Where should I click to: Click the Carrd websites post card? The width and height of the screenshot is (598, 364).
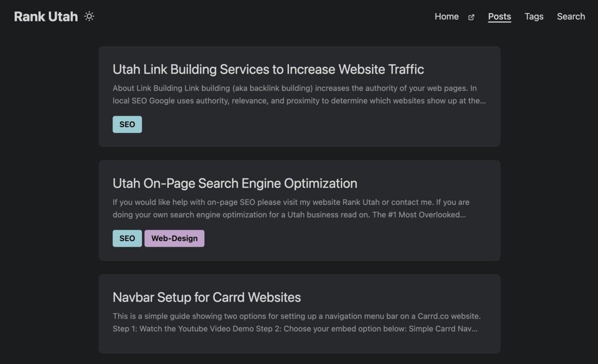pos(299,314)
